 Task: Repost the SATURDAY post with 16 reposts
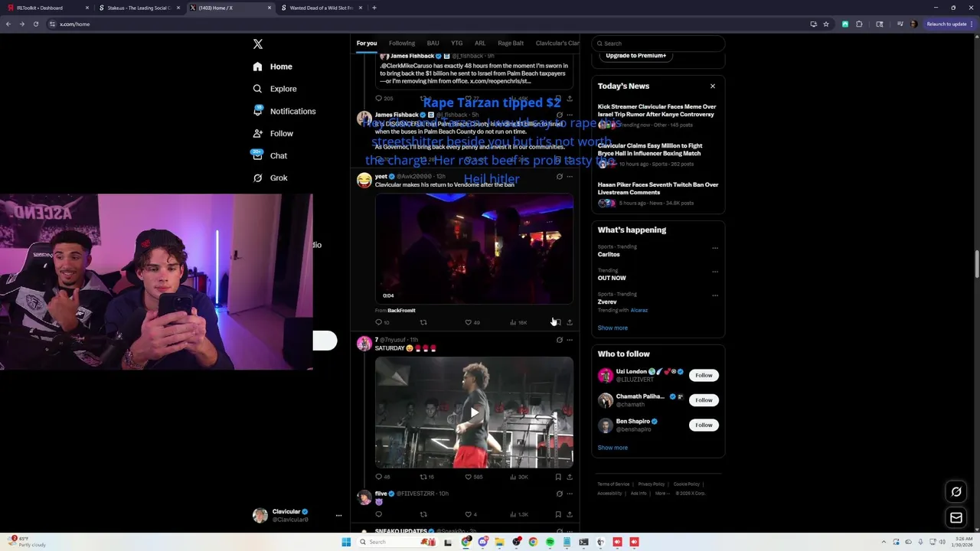click(x=426, y=477)
